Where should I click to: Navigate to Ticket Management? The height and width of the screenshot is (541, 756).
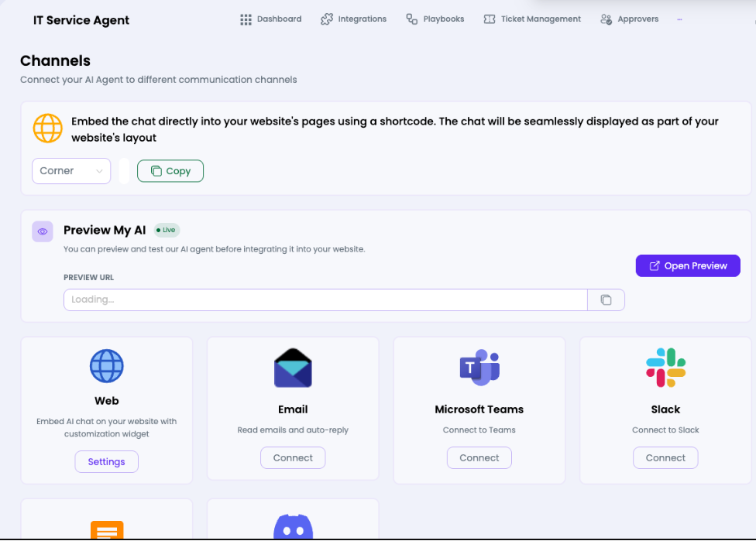click(532, 19)
